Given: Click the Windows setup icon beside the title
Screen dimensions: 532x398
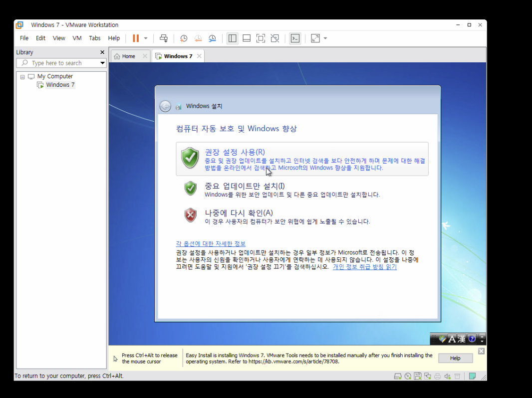Looking at the screenshot, I should click(x=179, y=107).
